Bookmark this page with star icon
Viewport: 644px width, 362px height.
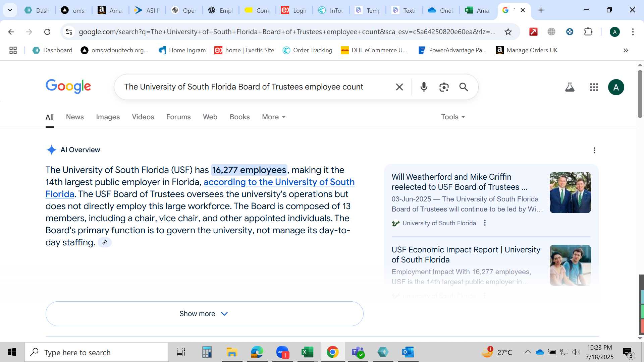coord(508,32)
